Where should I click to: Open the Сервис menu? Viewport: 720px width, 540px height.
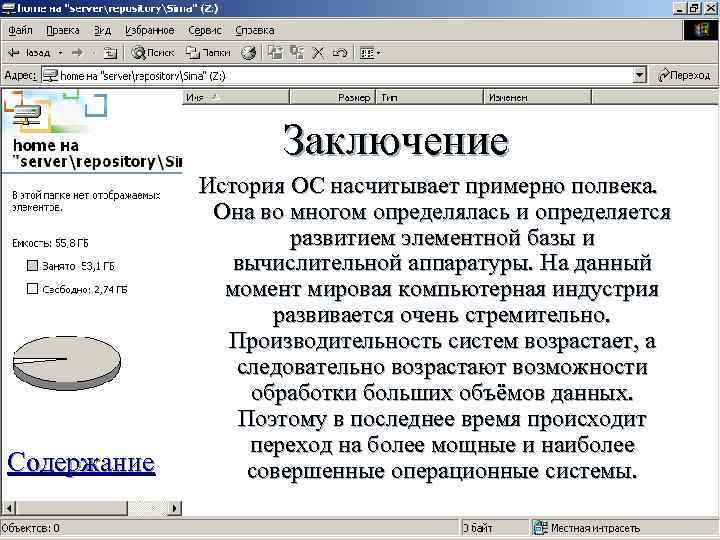(x=205, y=30)
